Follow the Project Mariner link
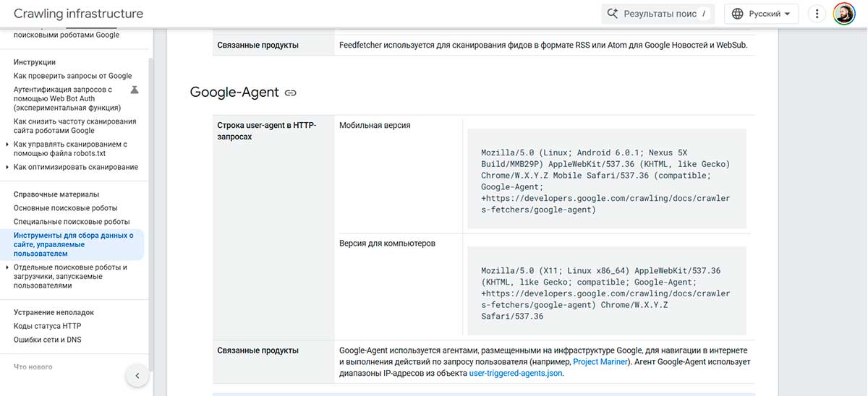868x396 pixels. point(600,361)
